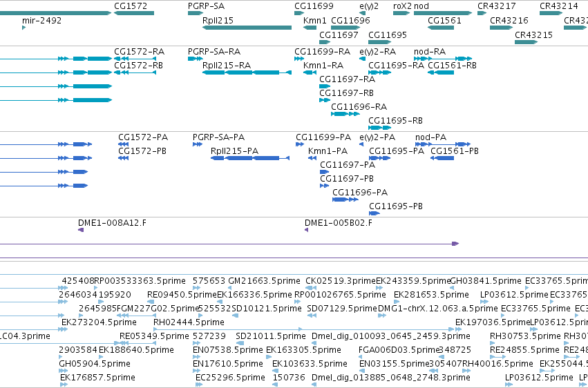Viewport: 588px width, 388px height.
Task: Select the PGRP-SA gene label
Action: coord(206,6)
